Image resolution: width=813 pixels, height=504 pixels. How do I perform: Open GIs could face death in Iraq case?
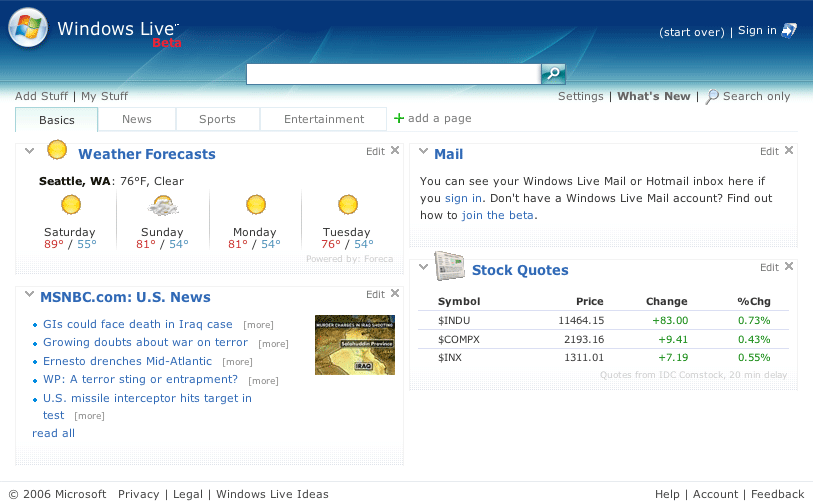click(x=138, y=324)
